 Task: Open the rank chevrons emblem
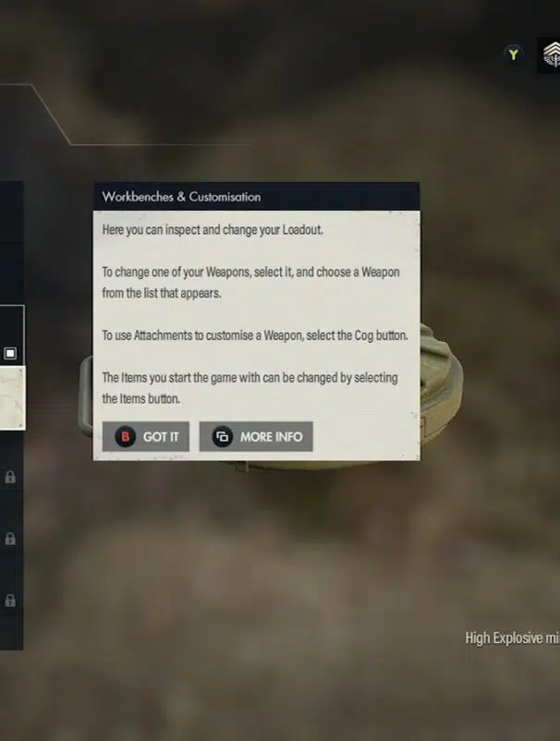(x=550, y=55)
